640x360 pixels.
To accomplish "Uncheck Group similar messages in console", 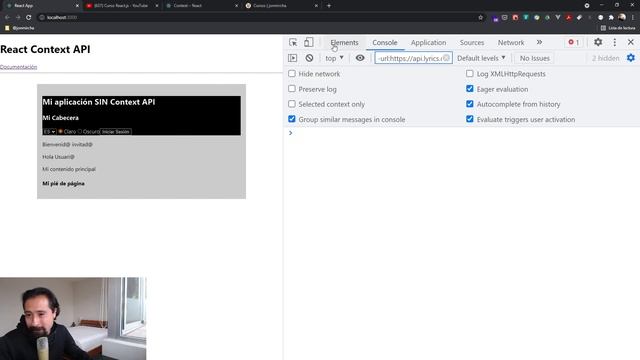I will point(292,119).
